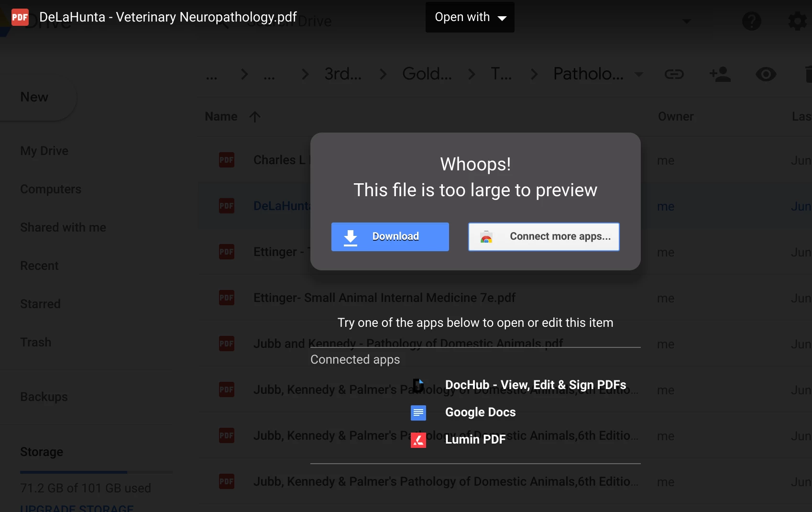Open Recent in sidebar
812x512 pixels.
pos(39,266)
